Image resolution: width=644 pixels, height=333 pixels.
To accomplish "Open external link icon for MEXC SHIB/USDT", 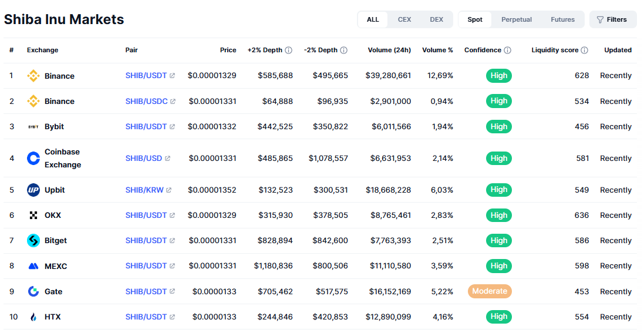I will (x=172, y=266).
